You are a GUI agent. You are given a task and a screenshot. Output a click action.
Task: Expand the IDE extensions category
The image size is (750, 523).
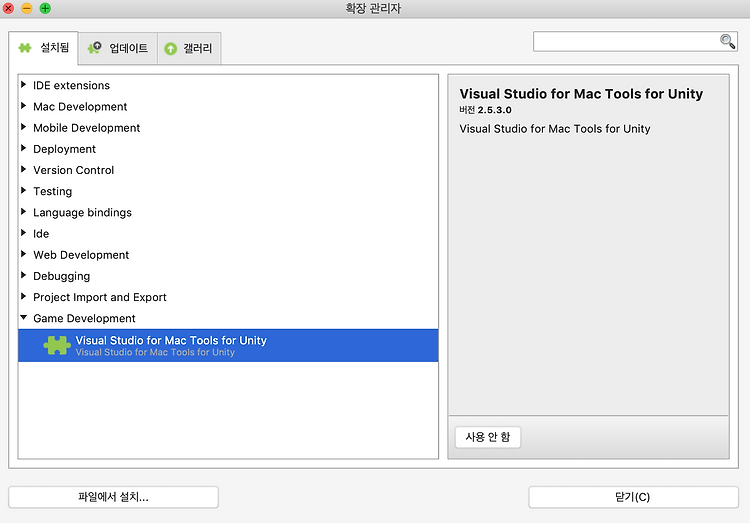[x=23, y=85]
